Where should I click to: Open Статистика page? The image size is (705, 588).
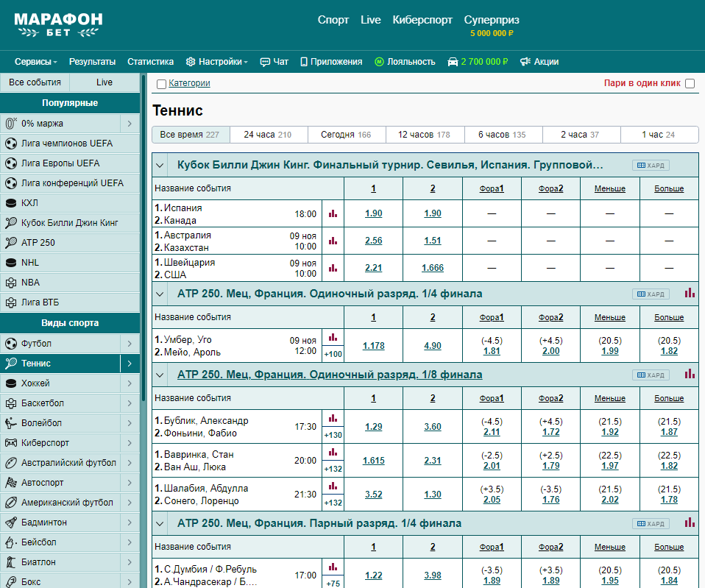click(150, 62)
